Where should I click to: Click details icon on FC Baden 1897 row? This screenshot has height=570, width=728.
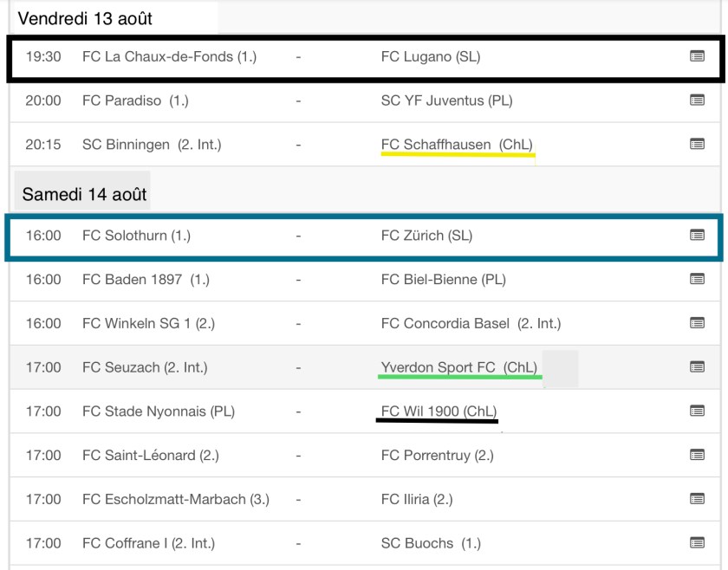[x=697, y=279]
